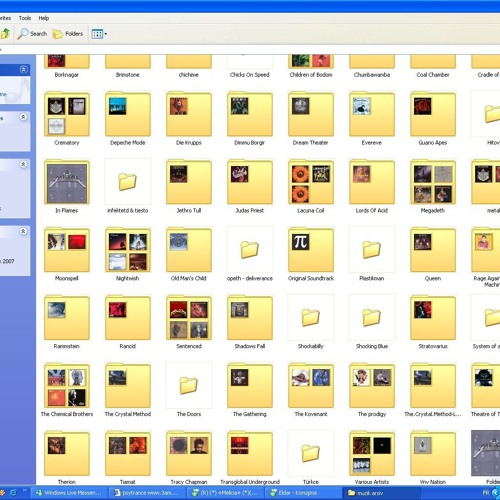Click the Up folder toolbar icon
The width and height of the screenshot is (500, 500).
[x=6, y=34]
